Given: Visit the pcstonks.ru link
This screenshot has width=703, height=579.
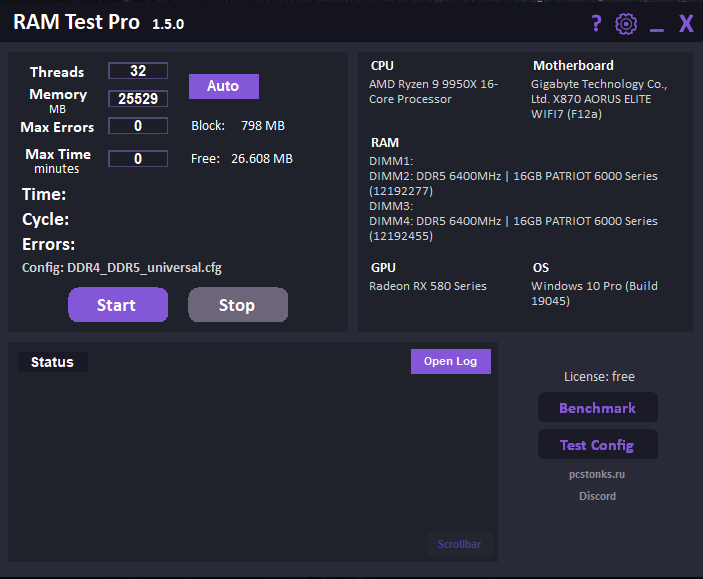Looking at the screenshot, I should tap(597, 474).
